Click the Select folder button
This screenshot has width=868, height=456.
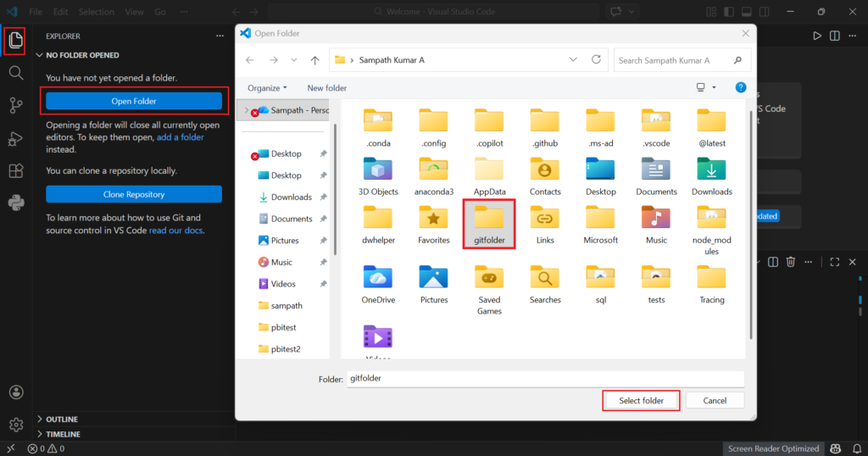pyautogui.click(x=641, y=400)
